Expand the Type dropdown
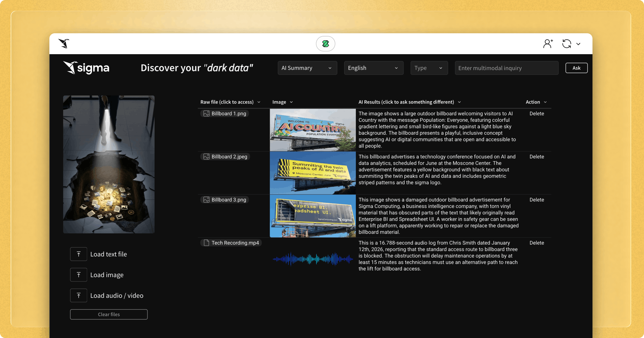This screenshot has height=338, width=644. coord(429,68)
